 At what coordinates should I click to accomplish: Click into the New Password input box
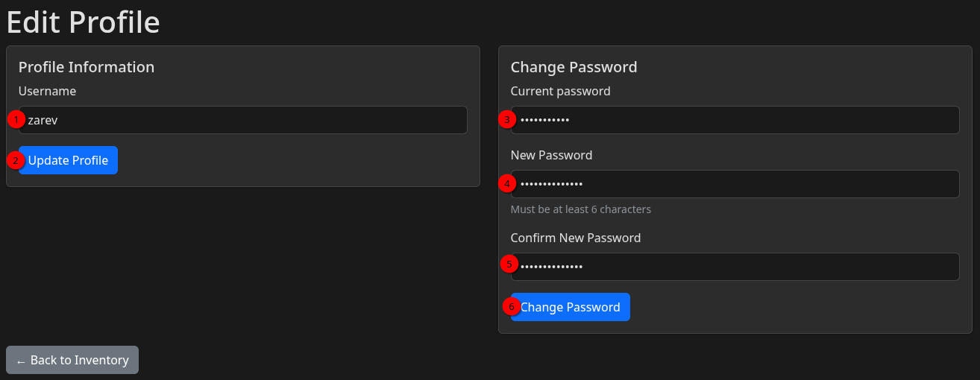click(735, 184)
